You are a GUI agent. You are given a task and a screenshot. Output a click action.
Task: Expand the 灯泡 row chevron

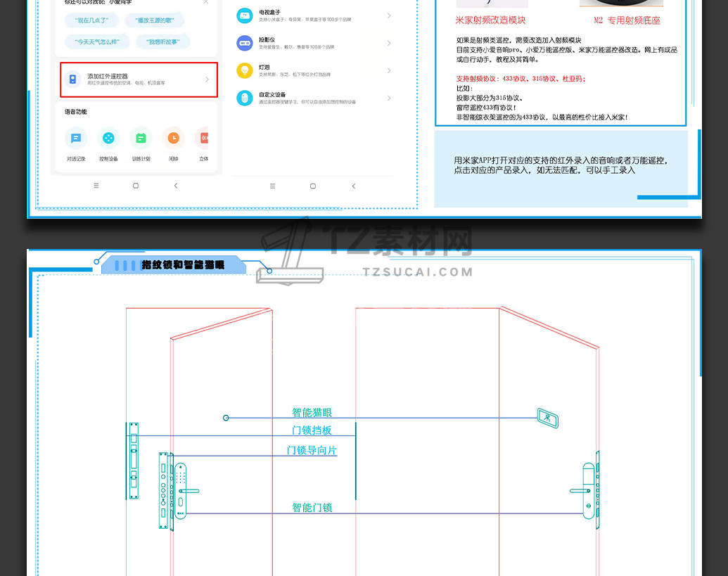389,70
